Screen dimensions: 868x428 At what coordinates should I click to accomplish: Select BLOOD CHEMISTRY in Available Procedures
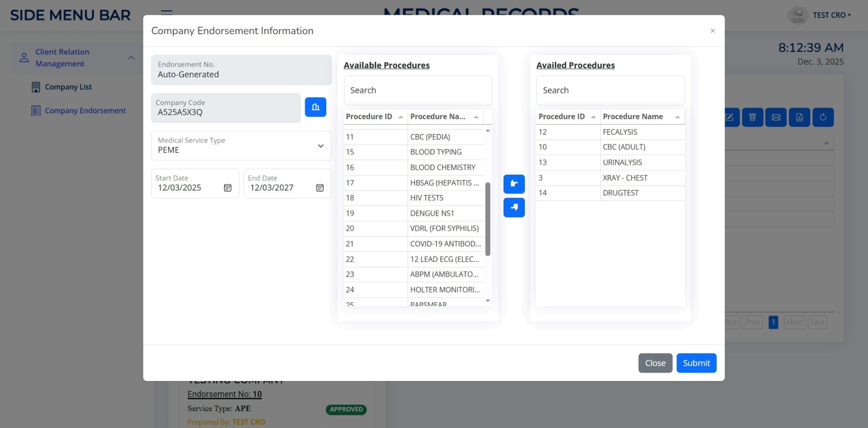point(443,168)
